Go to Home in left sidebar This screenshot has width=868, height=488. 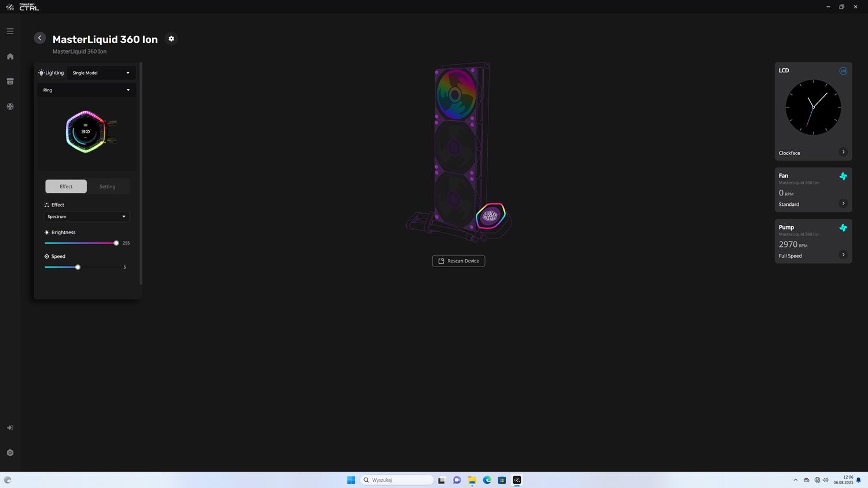tap(10, 57)
